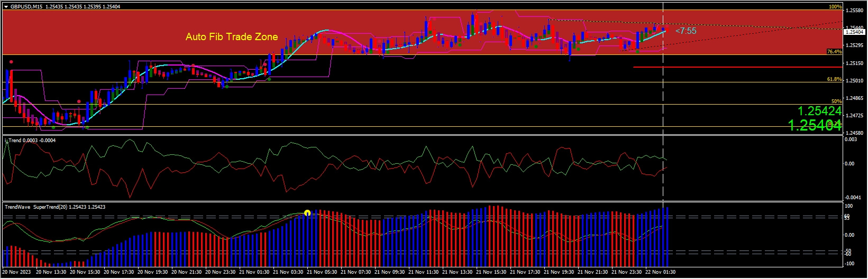Click the 1.25150 price axis value
This screenshot has height=279, width=868.
(855, 63)
